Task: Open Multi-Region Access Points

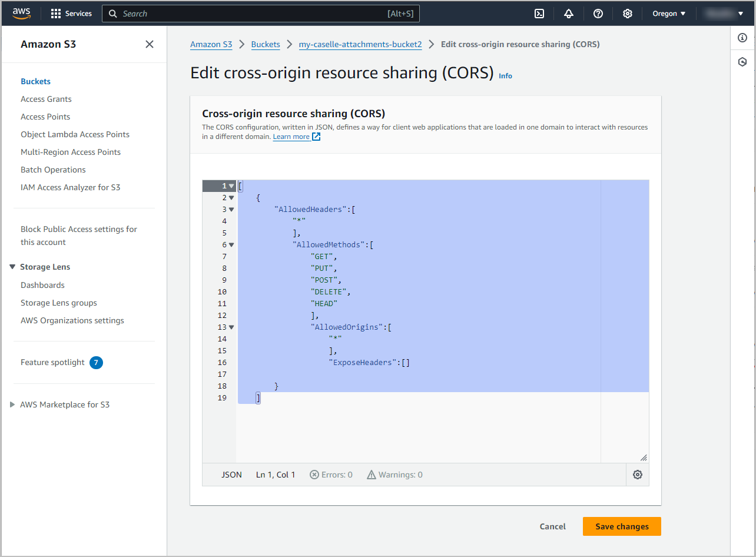Action: click(71, 152)
